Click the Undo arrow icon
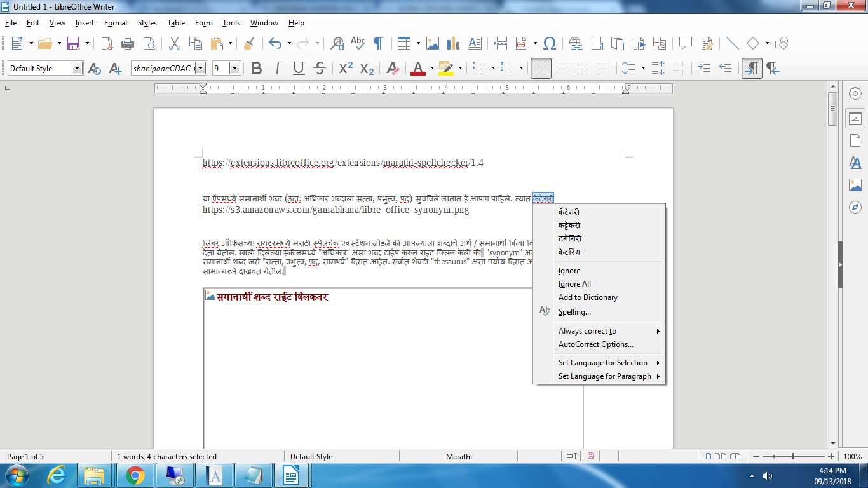868x488 pixels. pos(275,43)
